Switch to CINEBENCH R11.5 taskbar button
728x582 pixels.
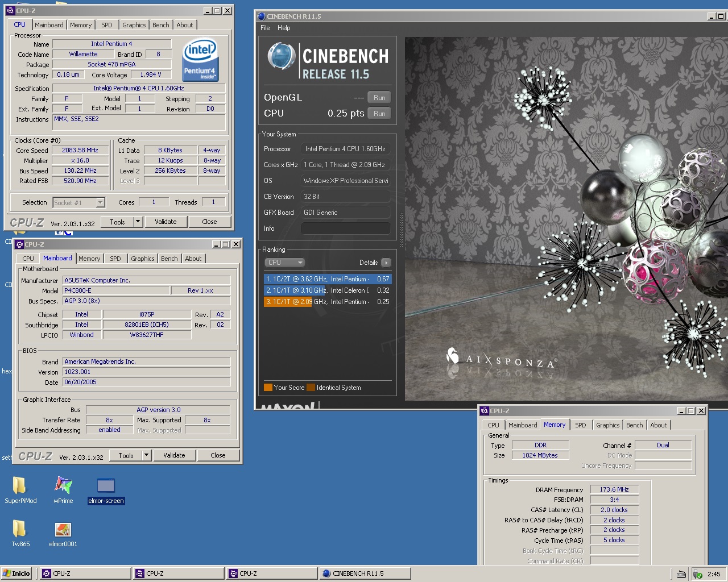pyautogui.click(x=364, y=573)
